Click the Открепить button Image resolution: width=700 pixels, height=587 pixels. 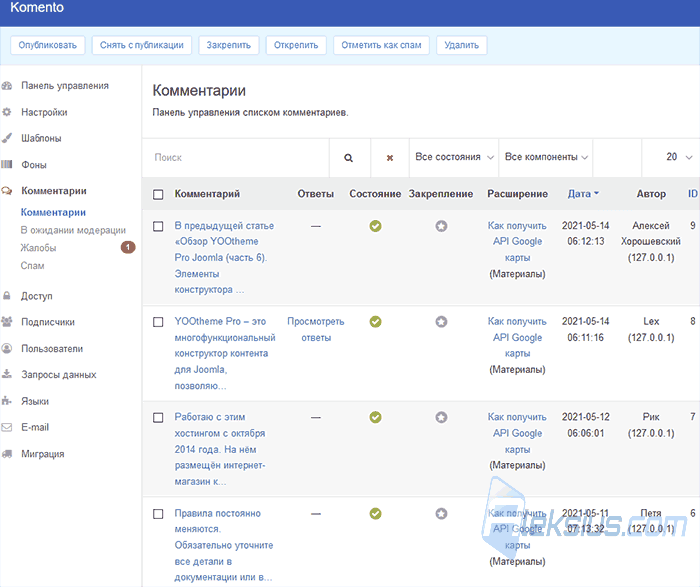pos(296,45)
